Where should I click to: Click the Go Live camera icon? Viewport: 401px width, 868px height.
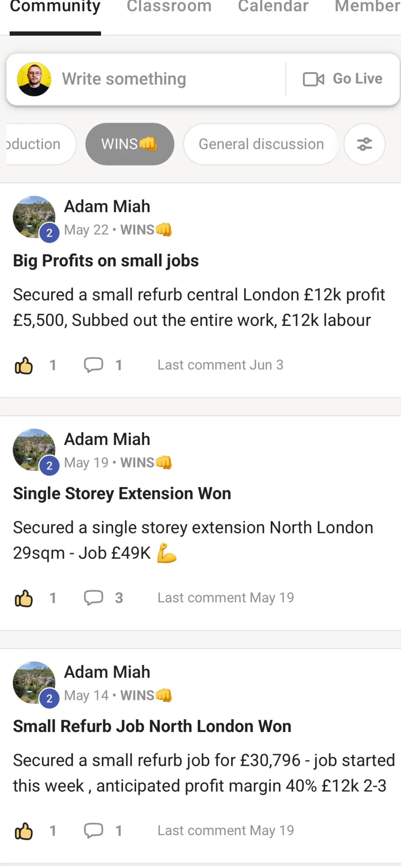(x=314, y=79)
